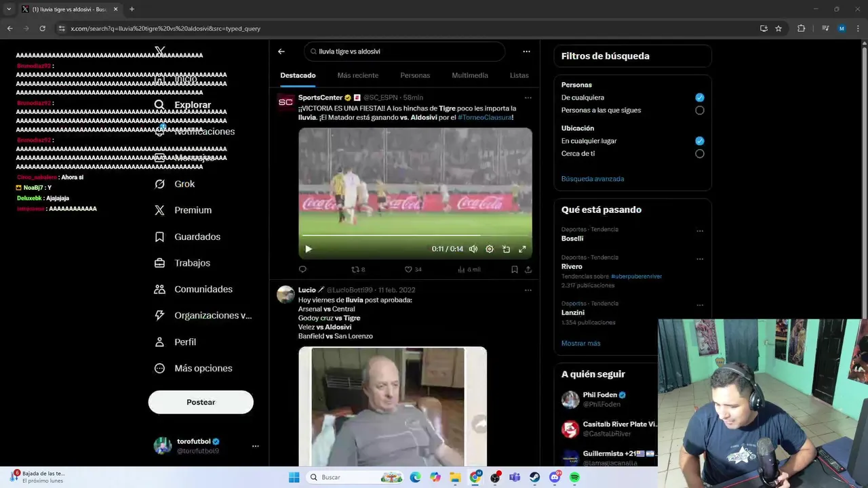Image resolution: width=868 pixels, height=488 pixels.
Task: Open Phil Foden's profile suggestion
Action: coord(609,399)
